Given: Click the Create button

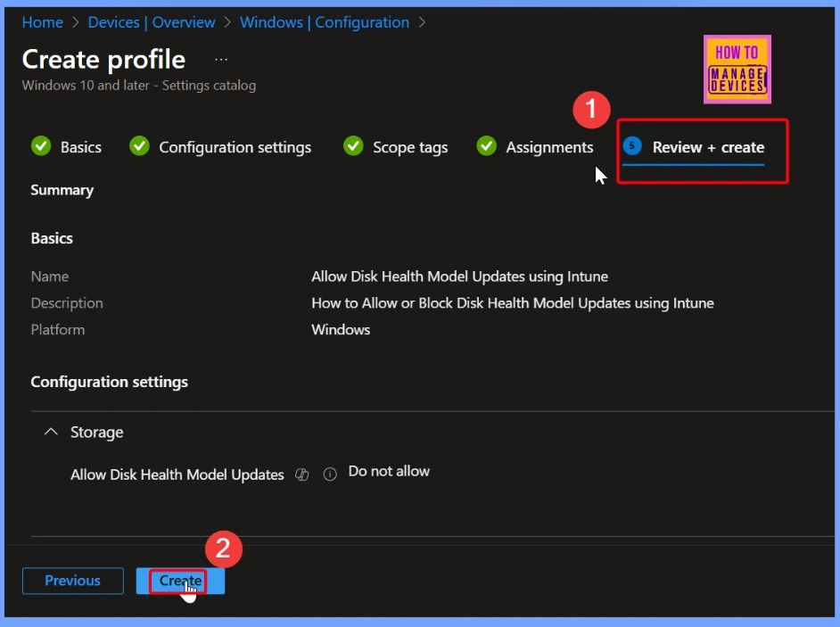Looking at the screenshot, I should tap(180, 581).
